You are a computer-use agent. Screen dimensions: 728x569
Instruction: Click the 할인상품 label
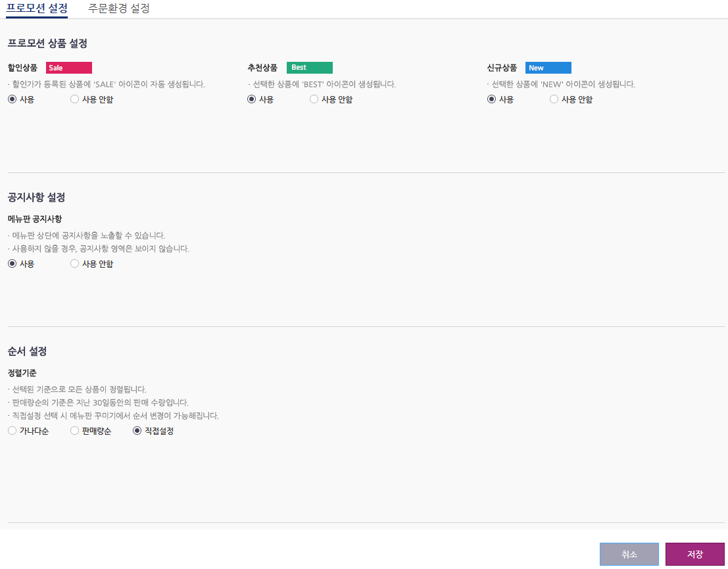coord(22,68)
